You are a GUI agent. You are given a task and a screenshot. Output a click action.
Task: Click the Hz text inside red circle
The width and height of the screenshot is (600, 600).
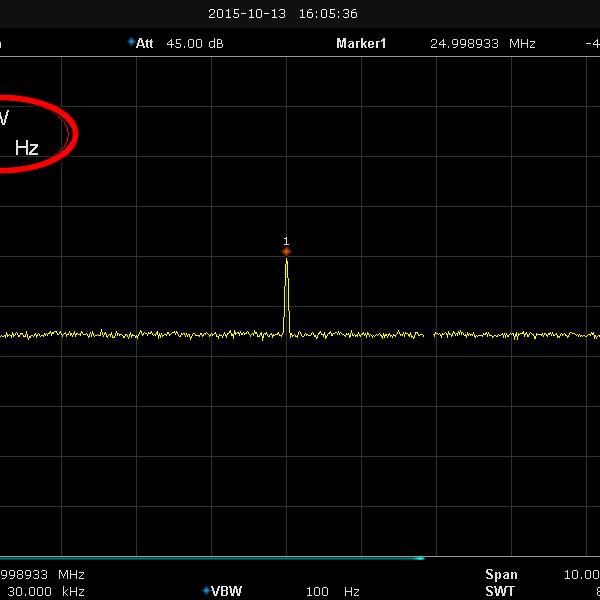click(27, 148)
